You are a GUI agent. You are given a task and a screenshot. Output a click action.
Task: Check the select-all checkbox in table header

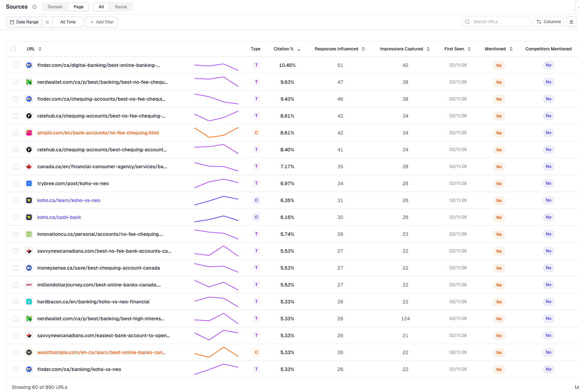coord(13,49)
